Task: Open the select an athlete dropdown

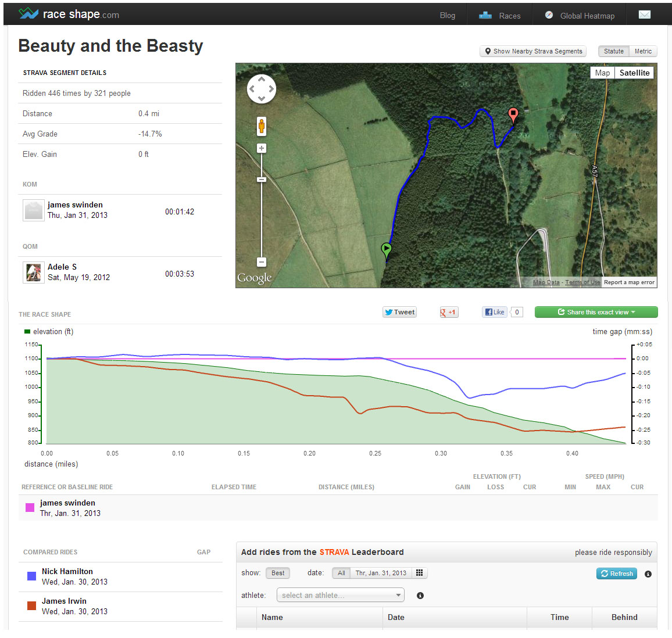Action: tap(340, 595)
